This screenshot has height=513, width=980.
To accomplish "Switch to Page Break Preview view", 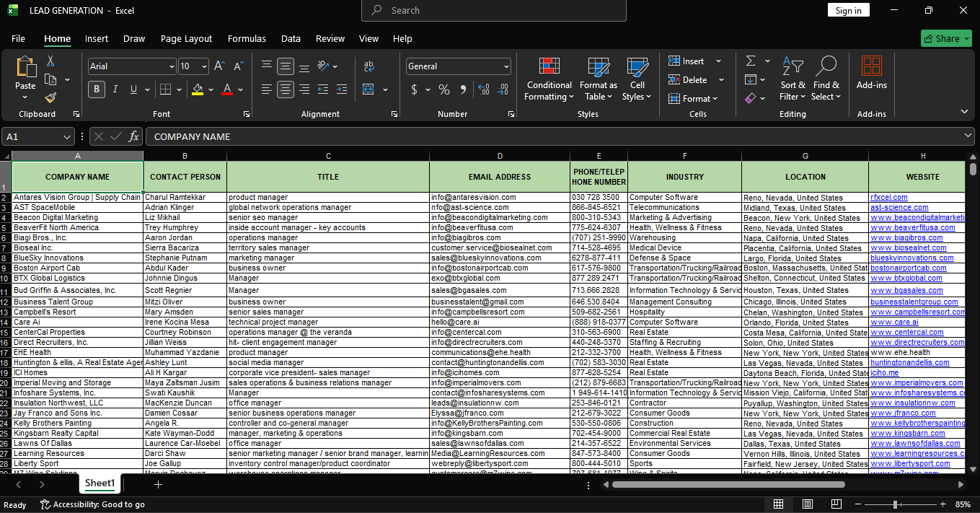I will point(836,504).
